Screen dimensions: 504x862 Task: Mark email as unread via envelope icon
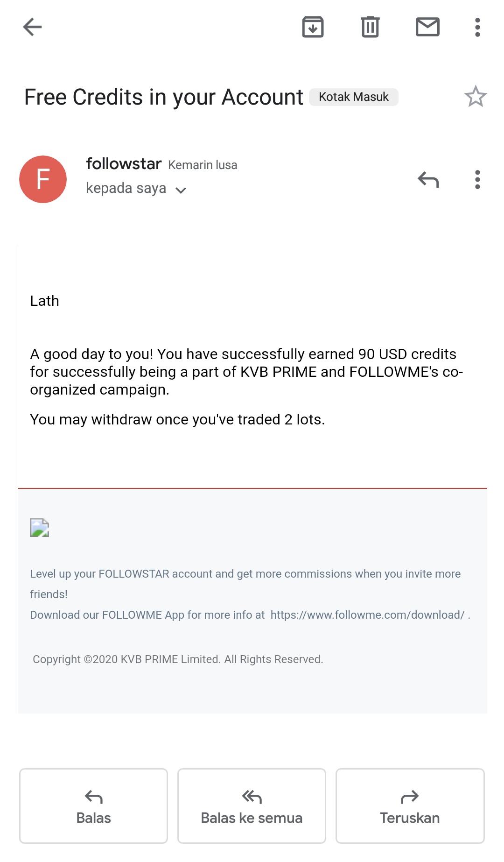coord(427,27)
